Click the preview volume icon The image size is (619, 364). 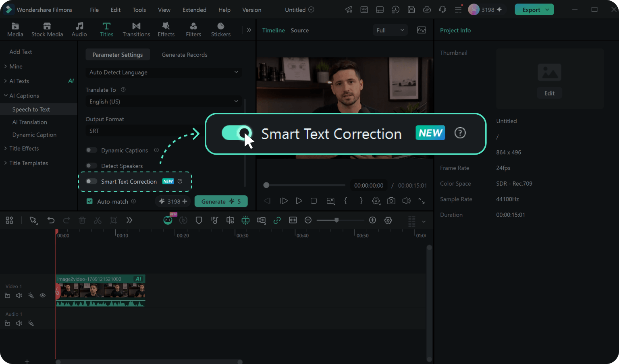407,201
